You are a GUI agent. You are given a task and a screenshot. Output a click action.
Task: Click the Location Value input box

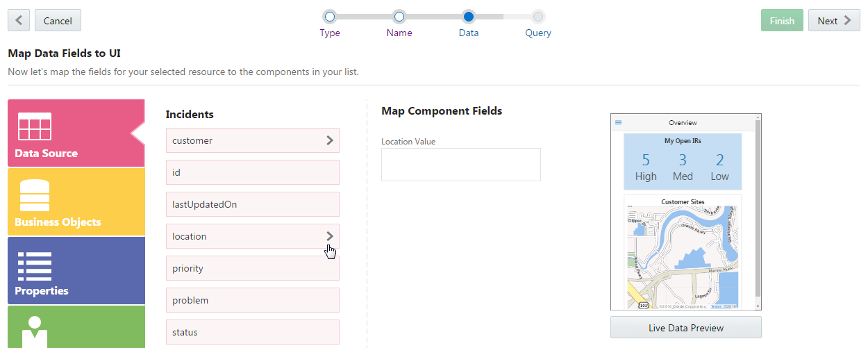pyautogui.click(x=460, y=165)
